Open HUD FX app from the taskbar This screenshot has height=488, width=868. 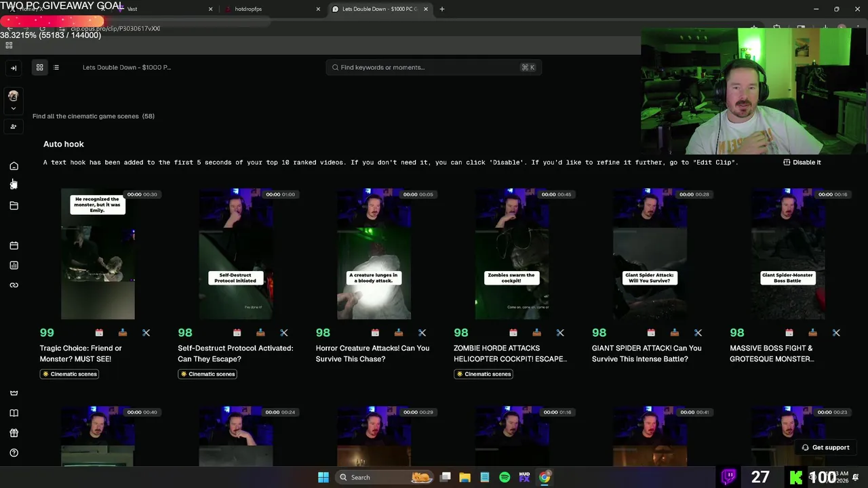524,477
